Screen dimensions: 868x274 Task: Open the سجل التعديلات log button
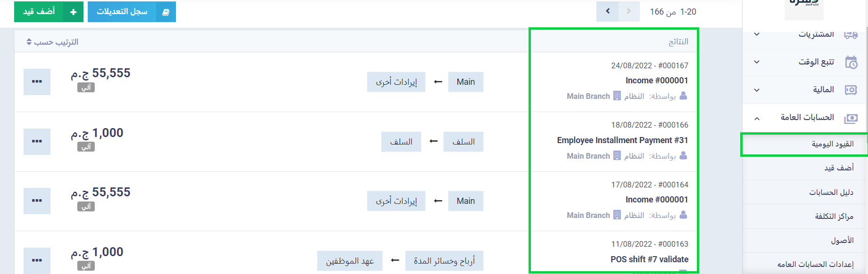click(132, 12)
